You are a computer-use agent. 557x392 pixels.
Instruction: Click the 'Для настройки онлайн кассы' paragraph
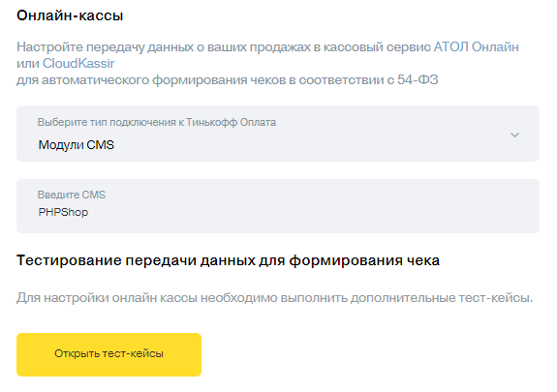click(x=274, y=297)
